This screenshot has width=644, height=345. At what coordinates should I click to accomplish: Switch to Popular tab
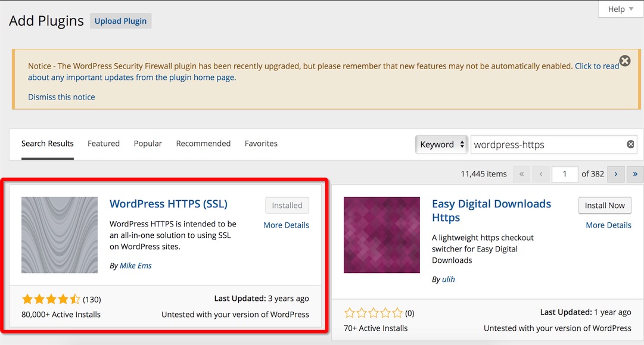[x=148, y=144]
